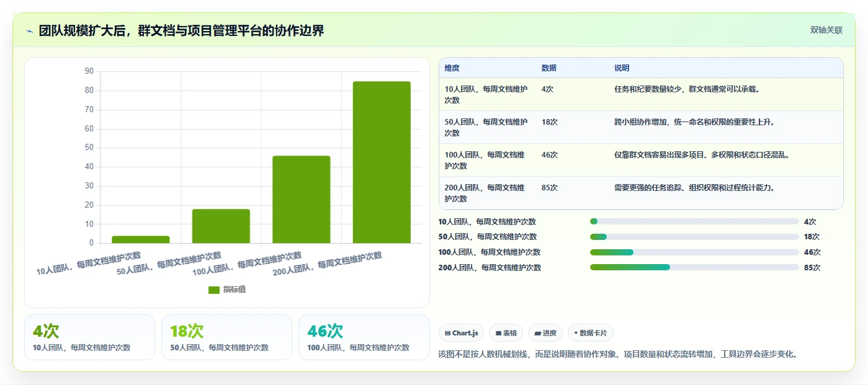Image resolution: width=868 pixels, height=385 pixels.
Task: Click the 维度 column header
Action: pyautogui.click(x=452, y=68)
